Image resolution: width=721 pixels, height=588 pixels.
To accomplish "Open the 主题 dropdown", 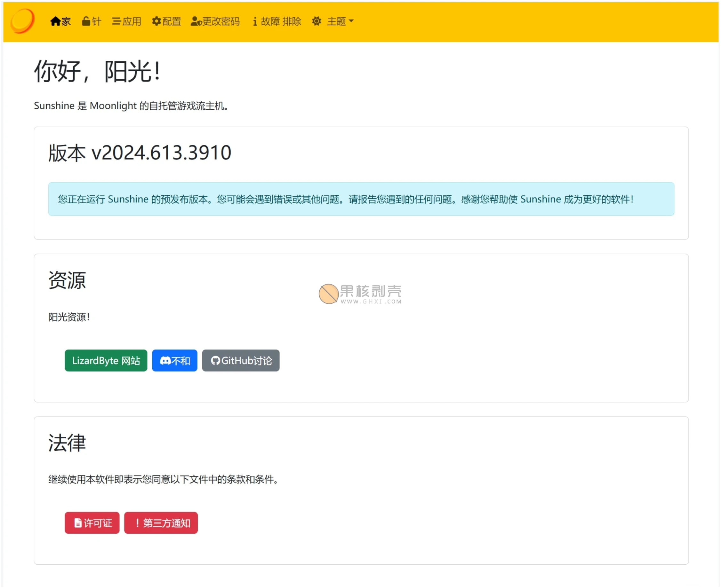I will tap(337, 21).
